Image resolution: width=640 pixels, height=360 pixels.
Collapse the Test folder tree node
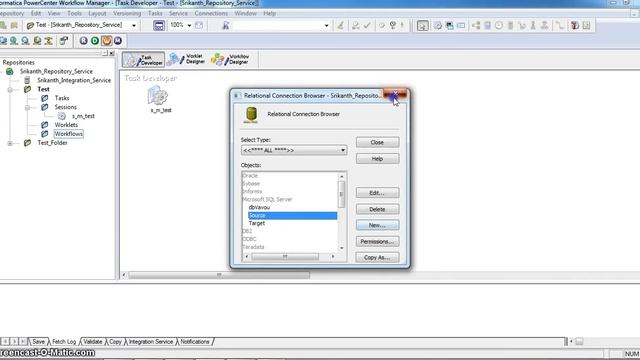click(10, 89)
